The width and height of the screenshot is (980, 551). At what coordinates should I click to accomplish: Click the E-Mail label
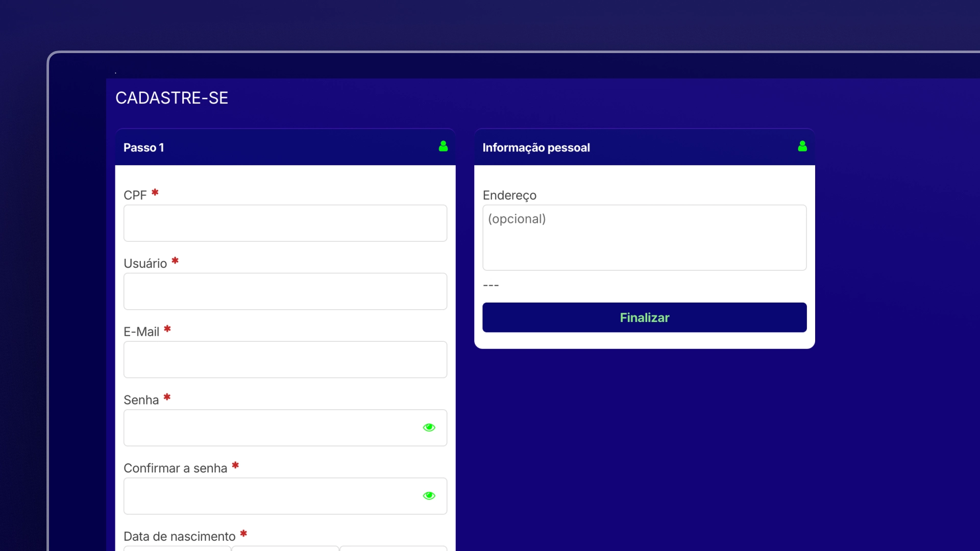tap(141, 332)
